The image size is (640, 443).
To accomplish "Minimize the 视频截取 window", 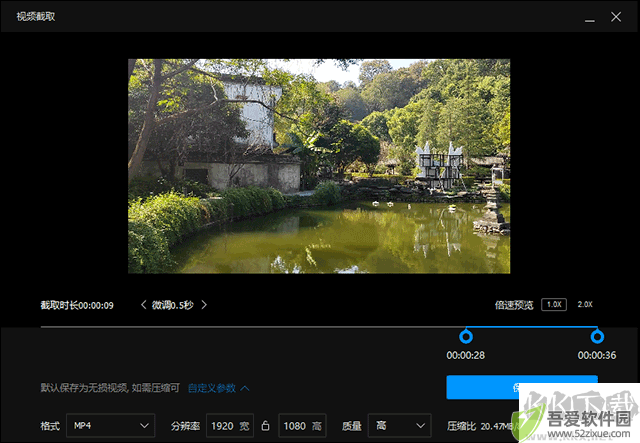I will pos(589,19).
